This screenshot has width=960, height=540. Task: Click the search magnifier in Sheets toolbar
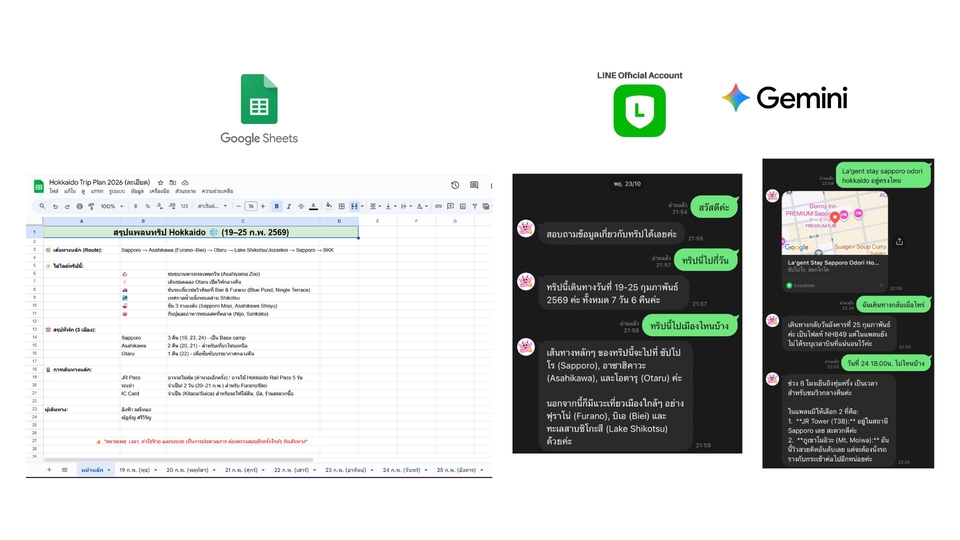42,206
